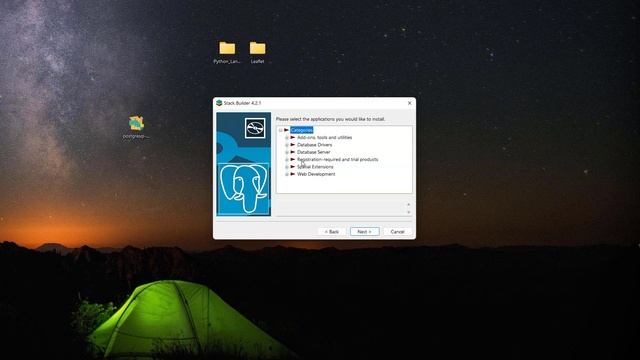
Task: Select 'Database Drivers' label
Action: pos(314,145)
